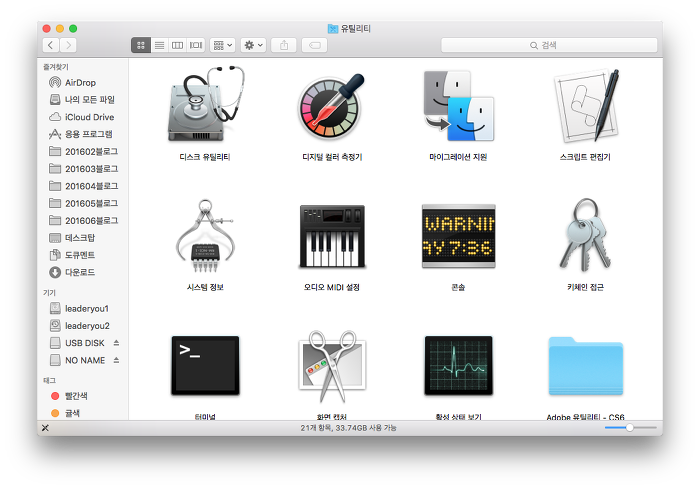This screenshot has height=489, width=700.
Task: Click the 즐겨찾기 section header
Action: point(56,67)
